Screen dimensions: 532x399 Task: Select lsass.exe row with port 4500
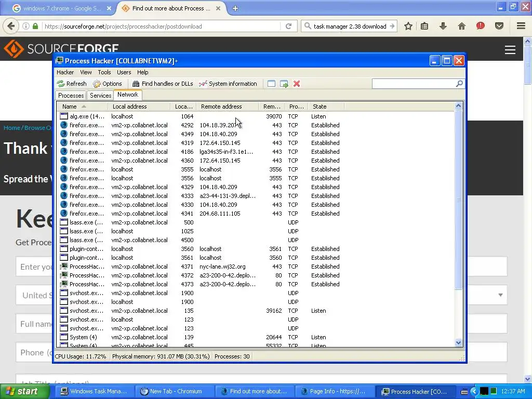pyautogui.click(x=200, y=240)
